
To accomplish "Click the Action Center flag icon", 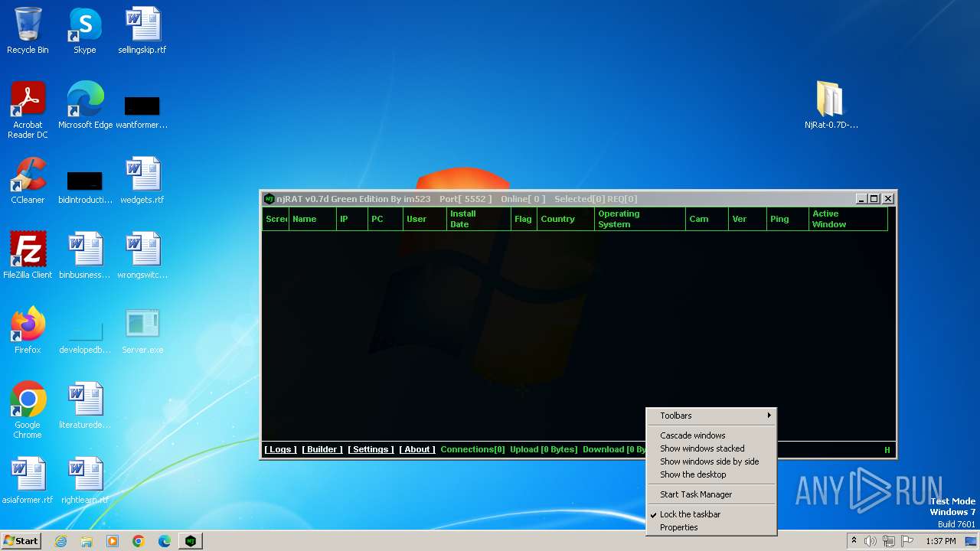I will (907, 541).
